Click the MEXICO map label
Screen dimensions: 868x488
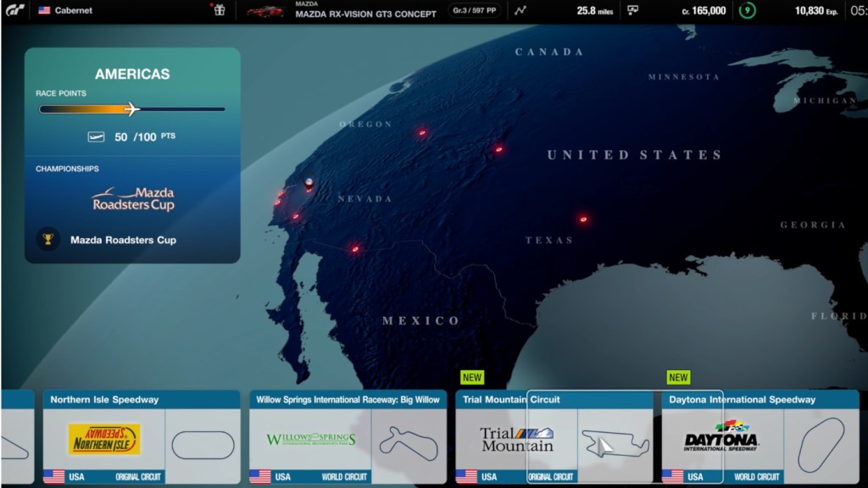(x=420, y=321)
